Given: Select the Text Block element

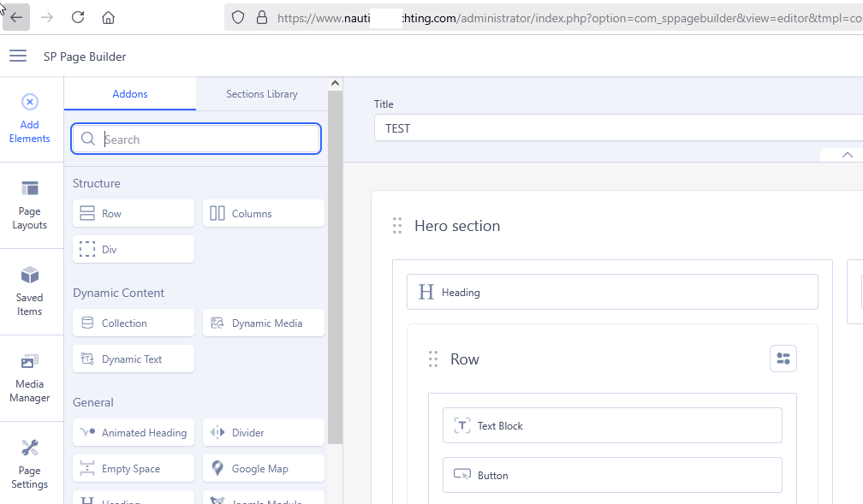Looking at the screenshot, I should tap(611, 425).
